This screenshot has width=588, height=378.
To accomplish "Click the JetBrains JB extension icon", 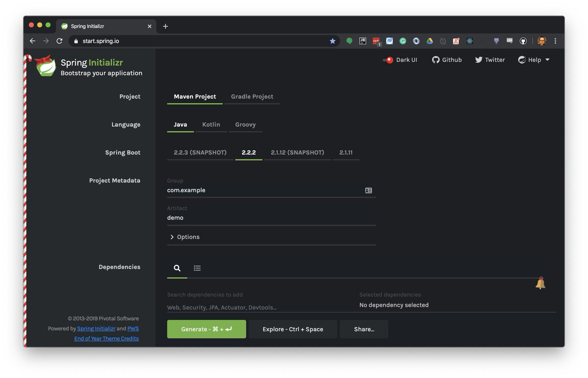I will (363, 41).
